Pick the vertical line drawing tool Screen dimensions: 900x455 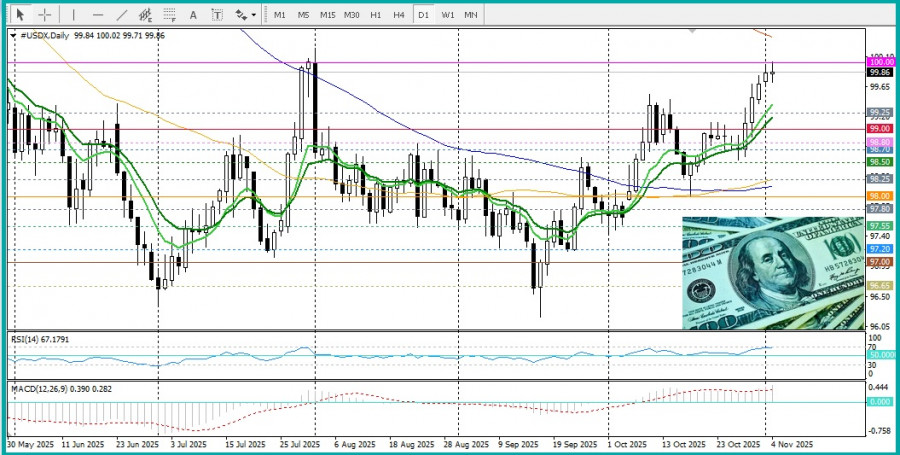click(73, 15)
